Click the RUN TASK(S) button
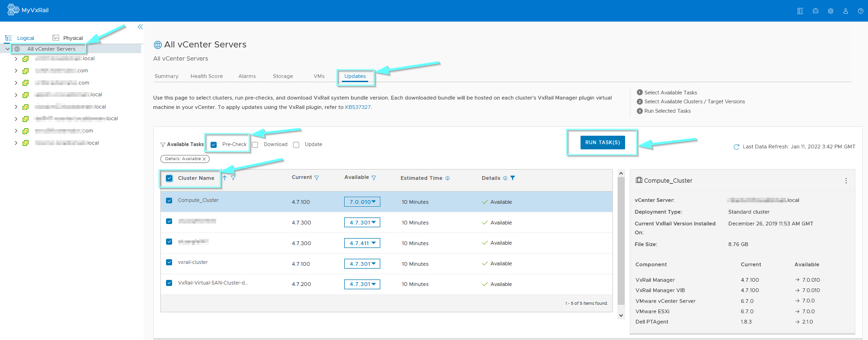 tap(603, 142)
